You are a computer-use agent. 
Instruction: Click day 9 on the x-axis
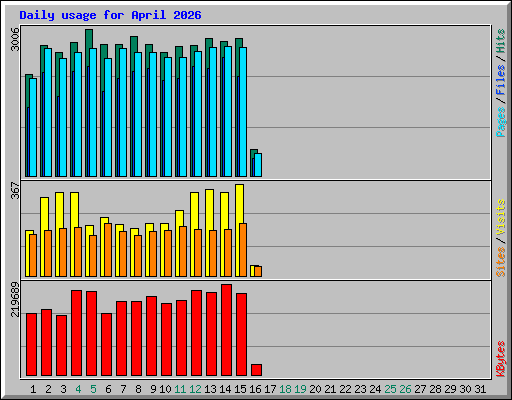[153, 389]
